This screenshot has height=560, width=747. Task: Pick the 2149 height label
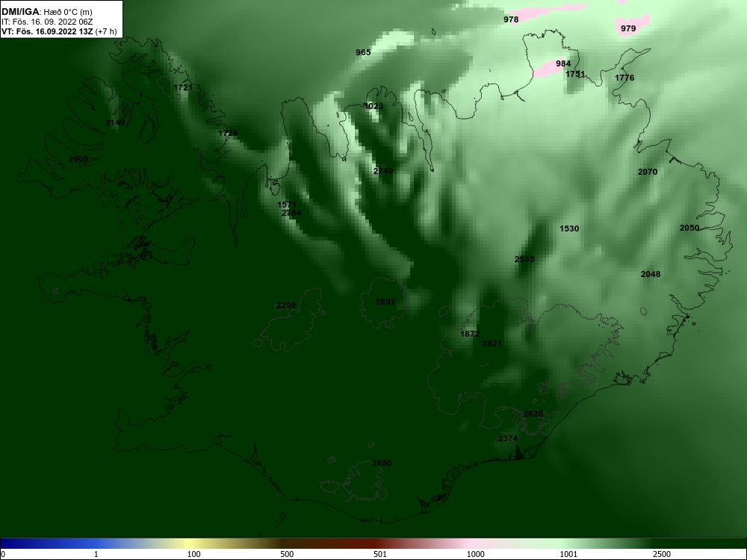tap(115, 122)
